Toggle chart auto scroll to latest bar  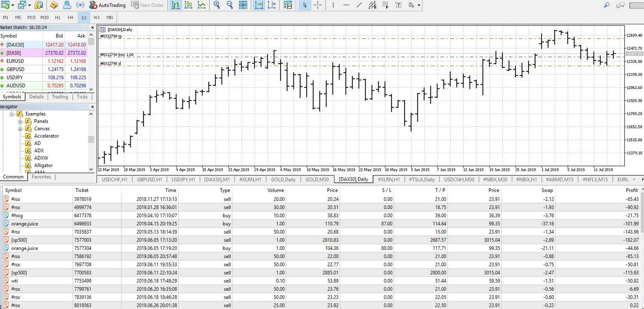point(259,5)
